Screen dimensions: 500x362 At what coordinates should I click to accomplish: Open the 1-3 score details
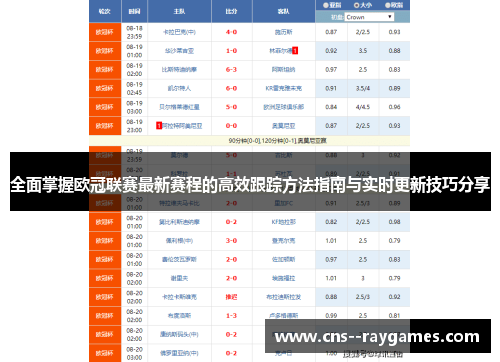point(231,315)
